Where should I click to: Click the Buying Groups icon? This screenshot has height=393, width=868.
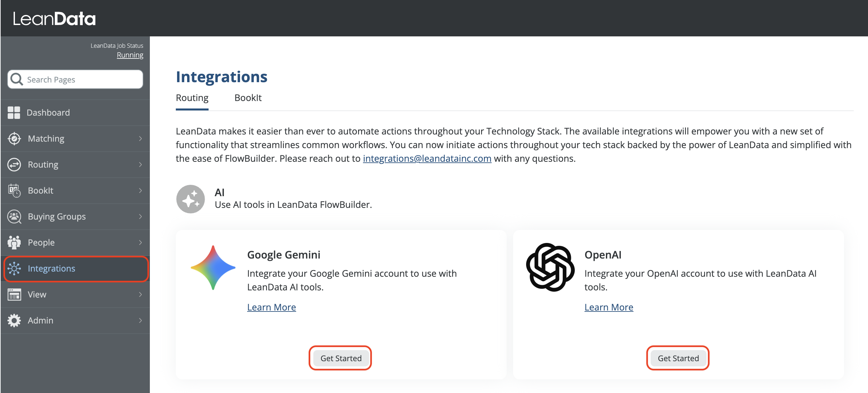(x=14, y=216)
